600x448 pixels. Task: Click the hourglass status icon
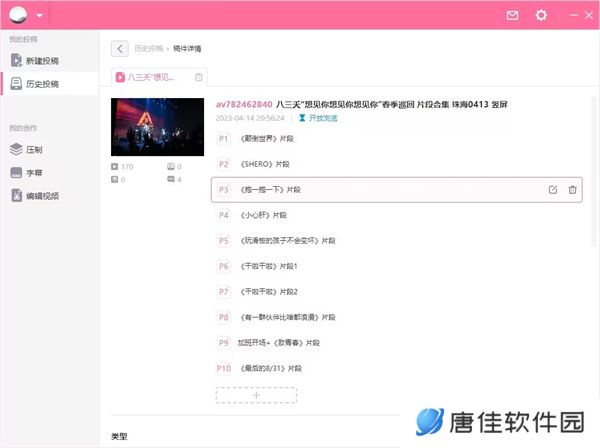click(302, 118)
